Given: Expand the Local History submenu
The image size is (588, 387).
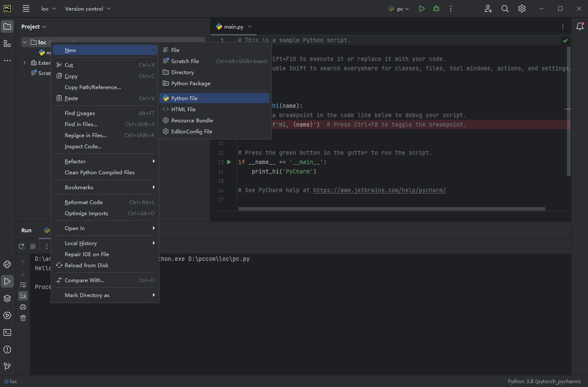Looking at the screenshot, I should click(x=105, y=243).
